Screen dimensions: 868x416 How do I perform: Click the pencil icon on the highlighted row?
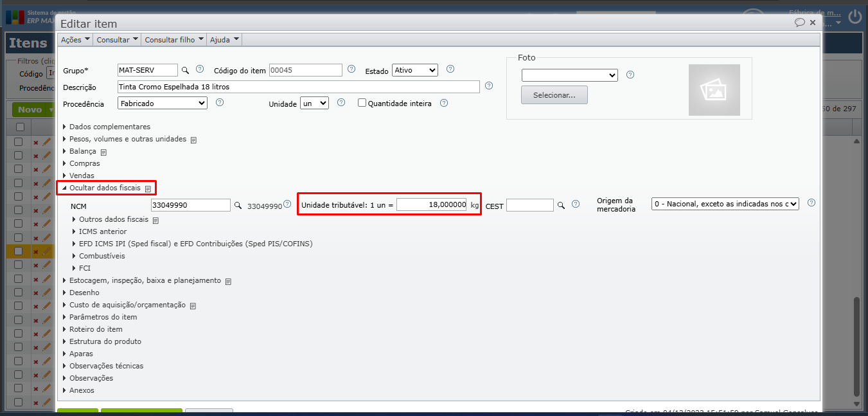(x=46, y=251)
